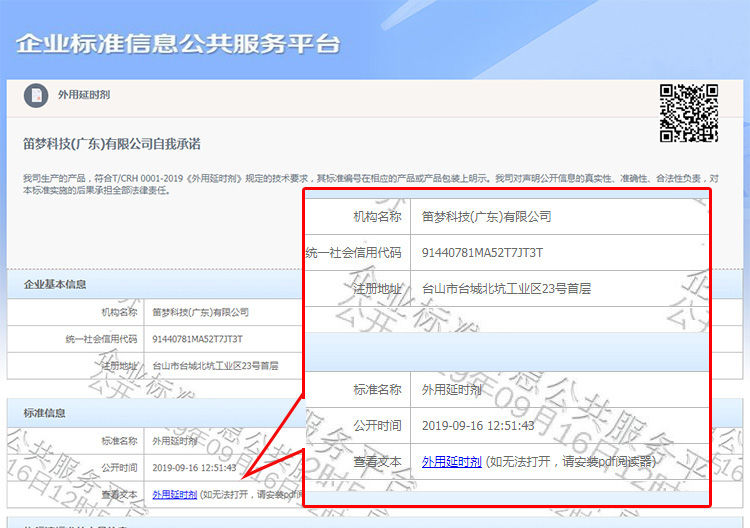
Task: Click 91440781MA52T7JT3T in the enlarged callout
Action: pos(482,253)
